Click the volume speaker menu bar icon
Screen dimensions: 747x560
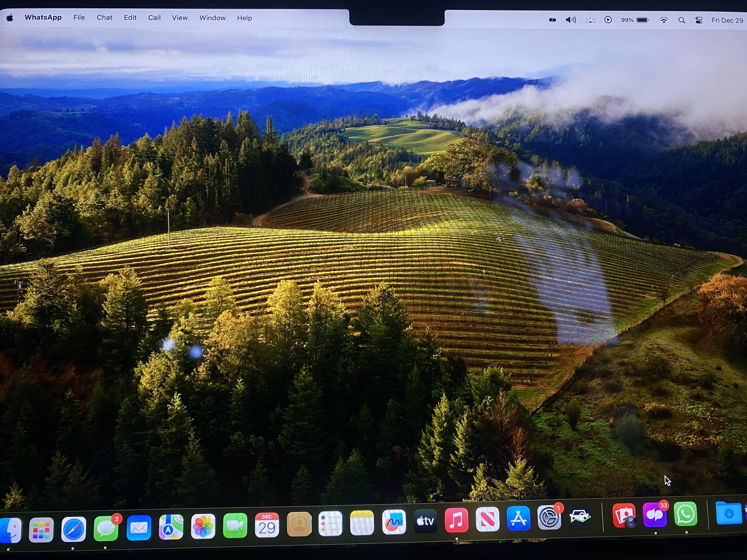571,20
